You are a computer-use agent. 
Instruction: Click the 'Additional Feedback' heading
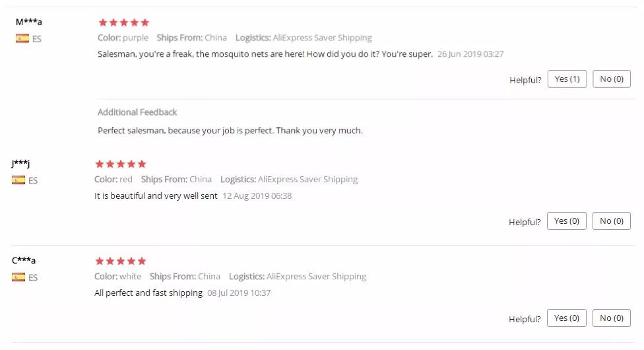pos(137,112)
